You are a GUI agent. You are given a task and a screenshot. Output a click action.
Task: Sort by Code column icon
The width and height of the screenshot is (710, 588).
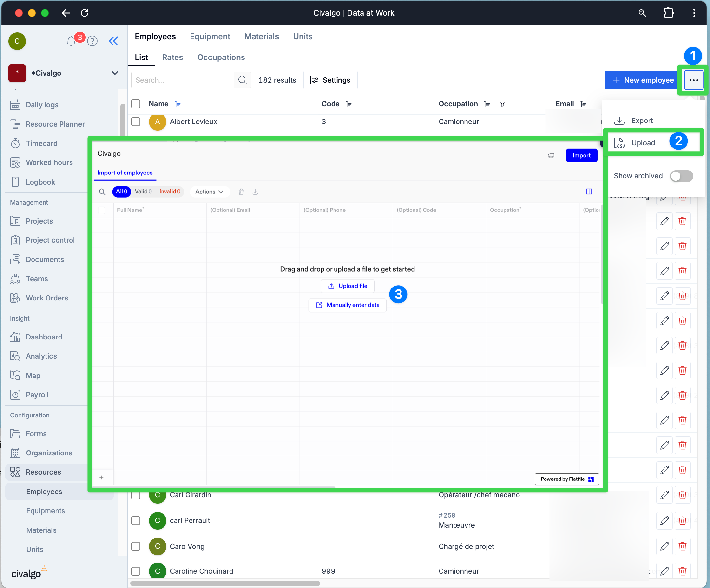348,104
